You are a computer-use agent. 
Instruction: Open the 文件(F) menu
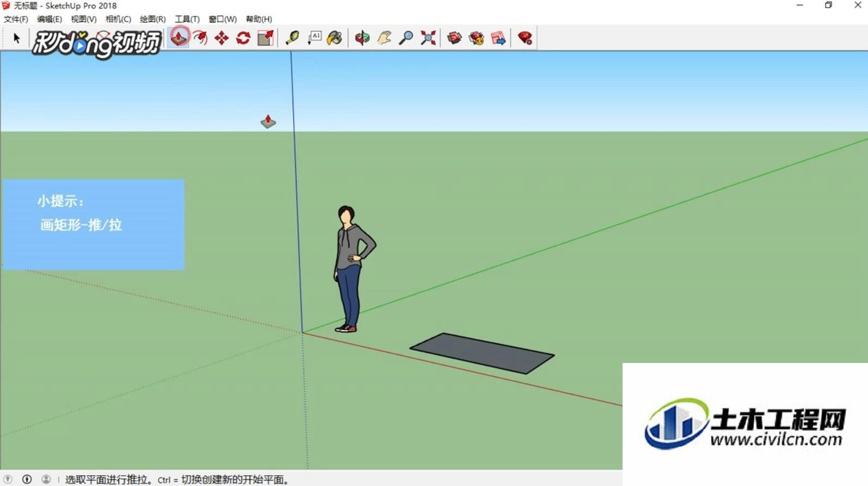(16, 19)
